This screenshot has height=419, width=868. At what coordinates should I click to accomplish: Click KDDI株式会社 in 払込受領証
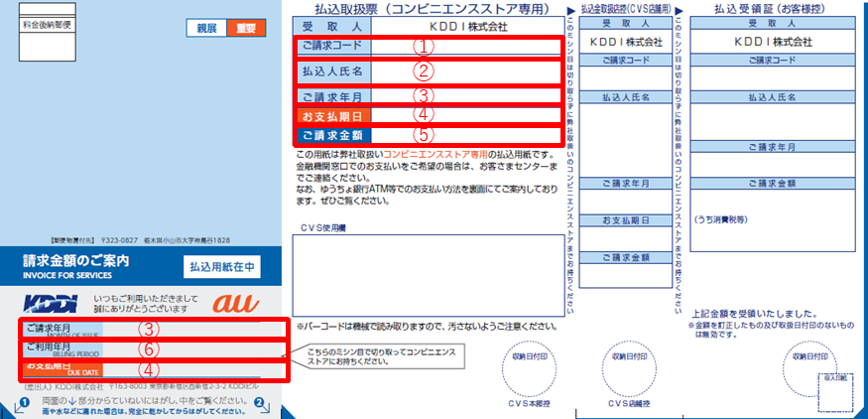pyautogui.click(x=772, y=42)
